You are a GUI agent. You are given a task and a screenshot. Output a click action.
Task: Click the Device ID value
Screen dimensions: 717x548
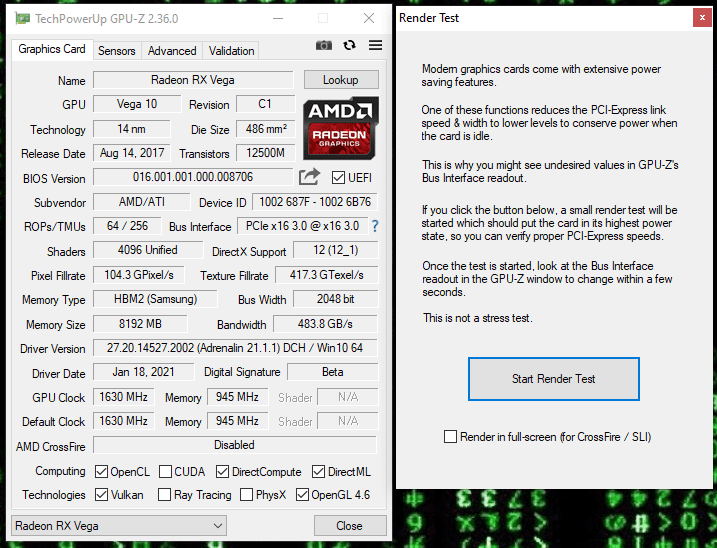pyautogui.click(x=315, y=202)
